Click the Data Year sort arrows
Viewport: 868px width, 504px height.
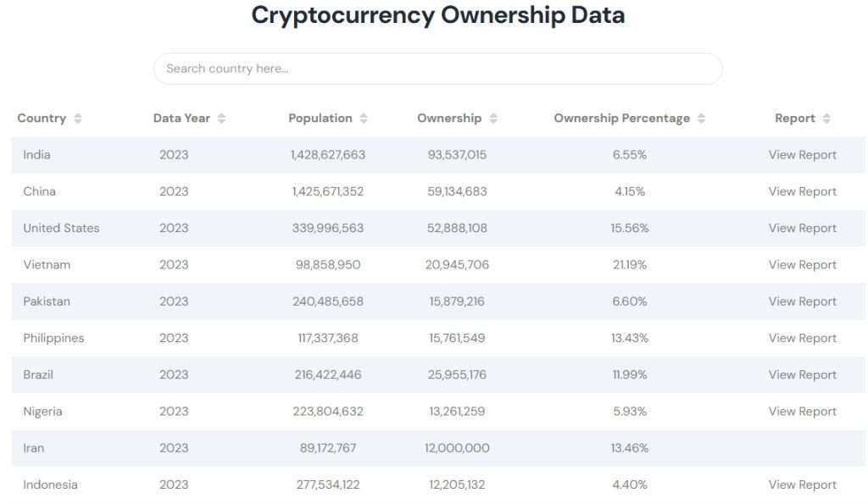click(x=221, y=119)
